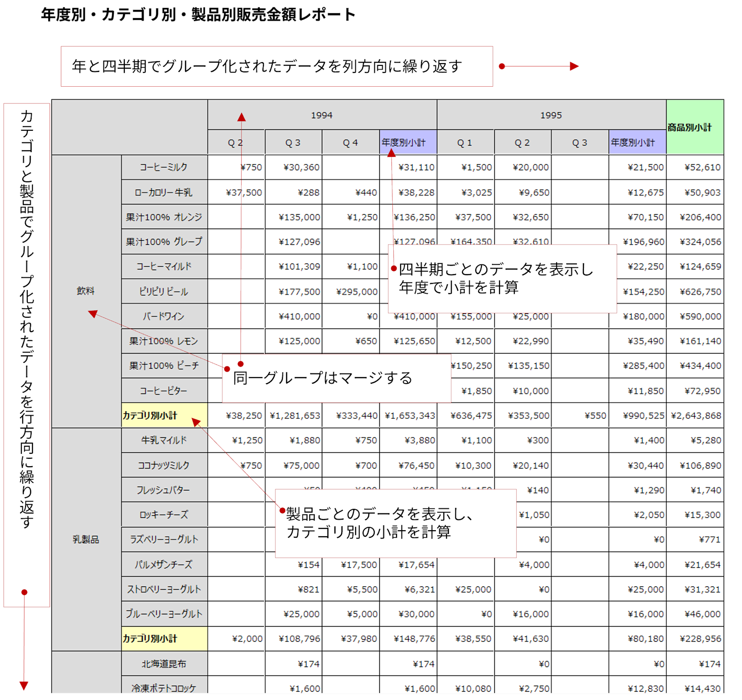Click the 年度別小計 header under 1995
The height and width of the screenshot is (700, 742).
tap(638, 142)
